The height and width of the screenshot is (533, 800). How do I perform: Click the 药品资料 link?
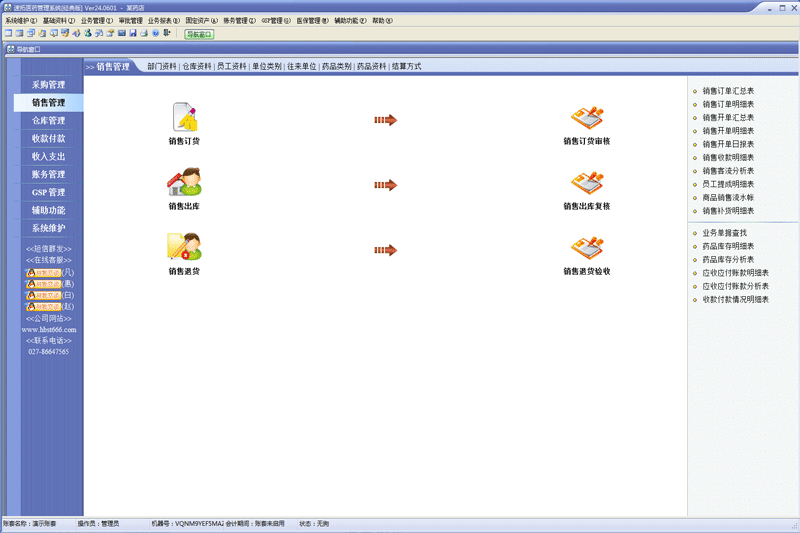pyautogui.click(x=371, y=66)
